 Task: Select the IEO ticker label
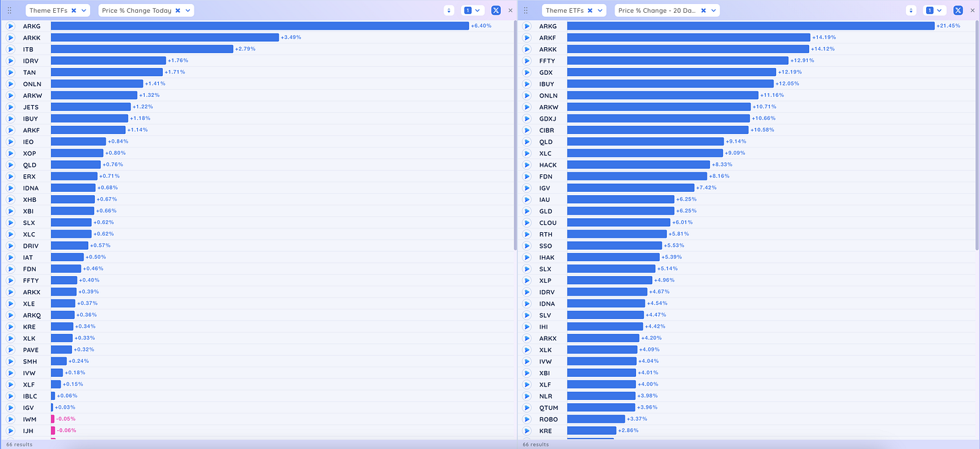pos(28,142)
